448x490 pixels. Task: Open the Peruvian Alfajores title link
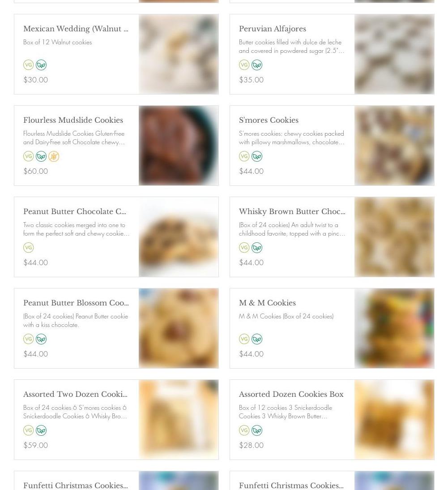(x=272, y=29)
